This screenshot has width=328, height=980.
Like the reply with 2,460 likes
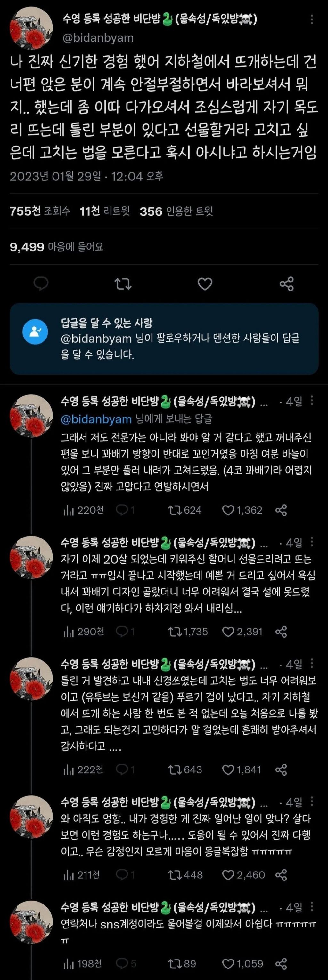click(243, 875)
